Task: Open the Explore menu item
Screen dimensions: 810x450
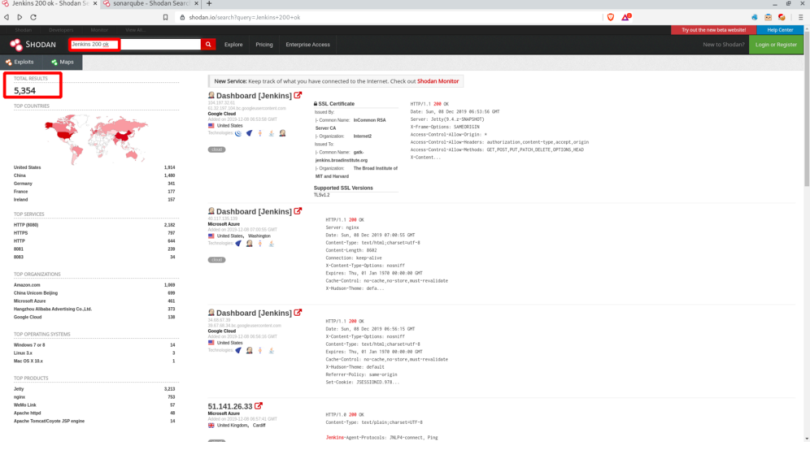Action: click(233, 45)
